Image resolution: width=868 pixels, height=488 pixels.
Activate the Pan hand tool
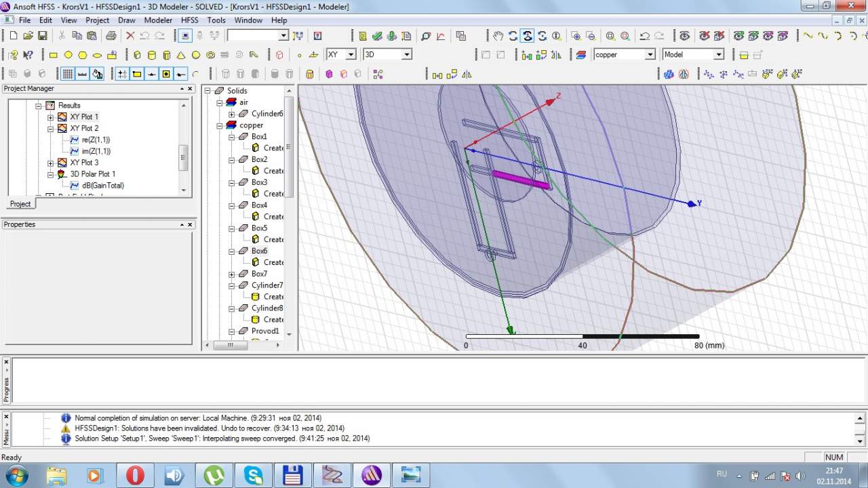498,36
